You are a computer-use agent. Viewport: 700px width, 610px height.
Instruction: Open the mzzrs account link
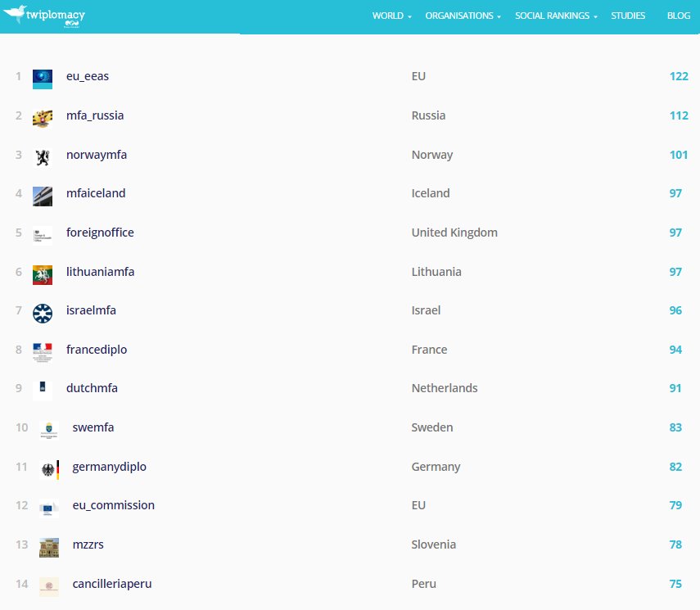[88, 544]
